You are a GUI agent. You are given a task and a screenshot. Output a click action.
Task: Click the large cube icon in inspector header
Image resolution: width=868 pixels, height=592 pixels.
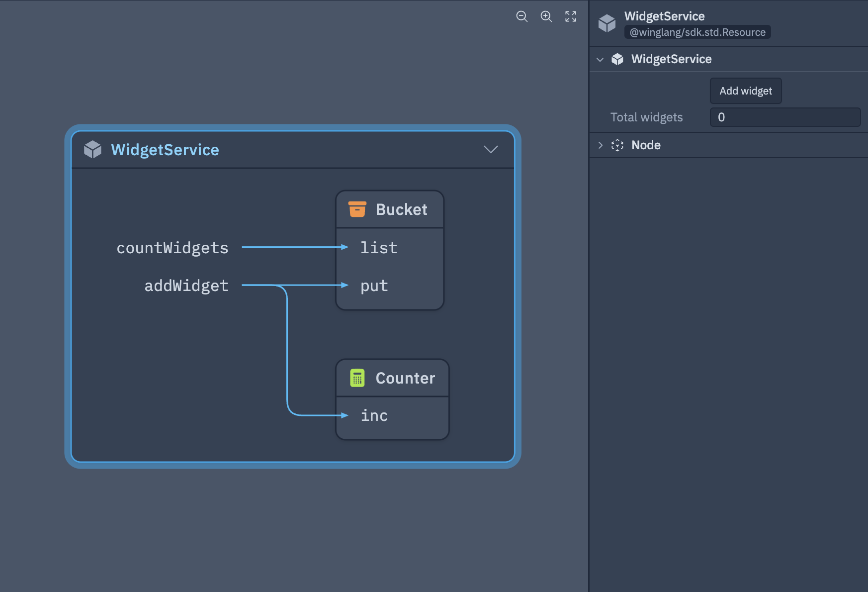click(x=607, y=23)
